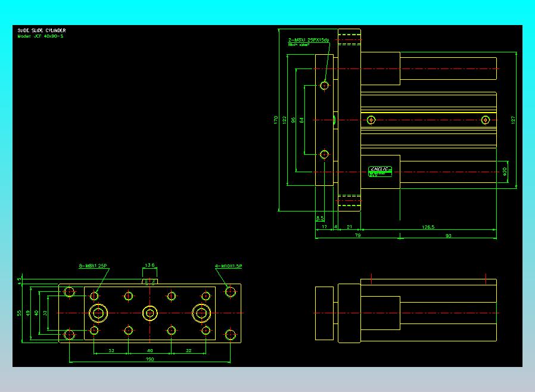
Task: Click the "4.5" vertical dimension text
Action: click(x=19, y=281)
